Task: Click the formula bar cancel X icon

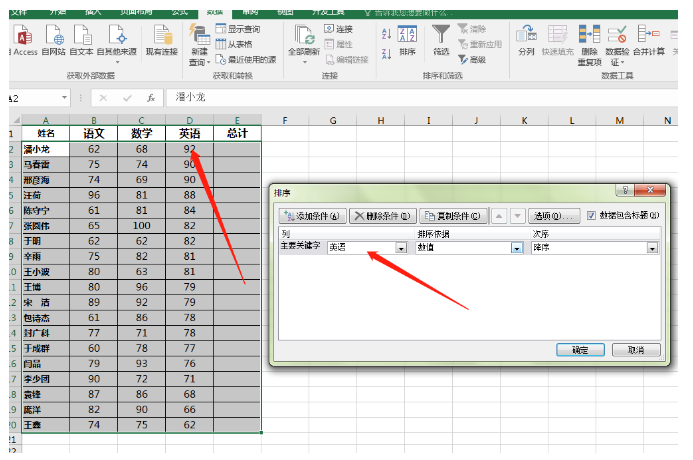Action: (x=103, y=98)
